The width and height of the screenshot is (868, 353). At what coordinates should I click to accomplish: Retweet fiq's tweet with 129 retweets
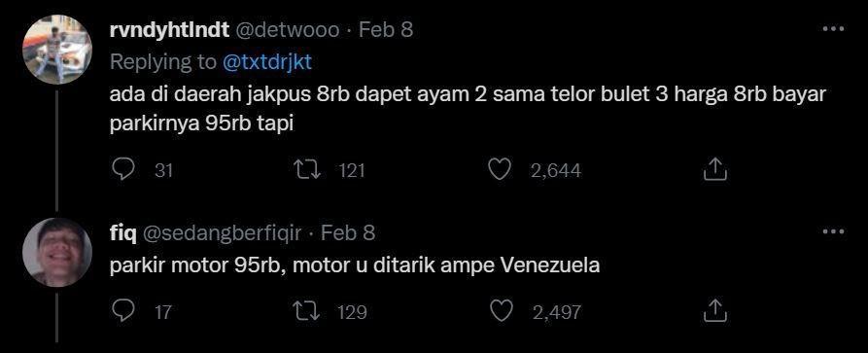308,311
